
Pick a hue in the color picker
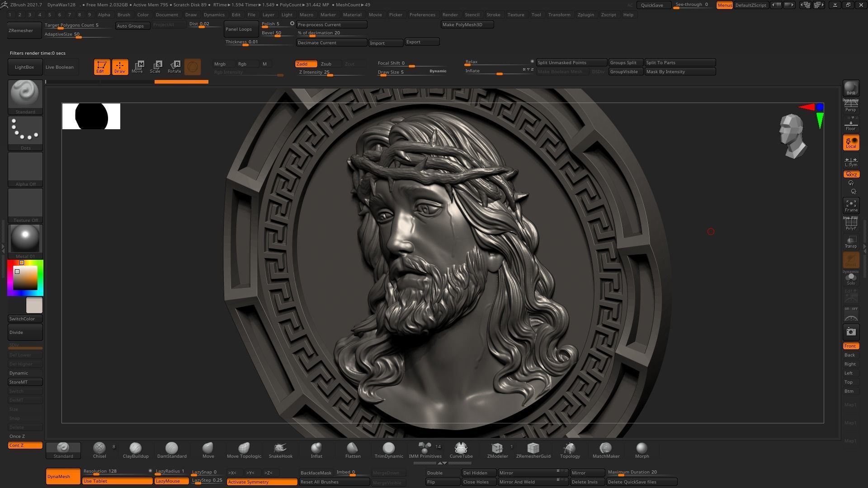point(25,278)
